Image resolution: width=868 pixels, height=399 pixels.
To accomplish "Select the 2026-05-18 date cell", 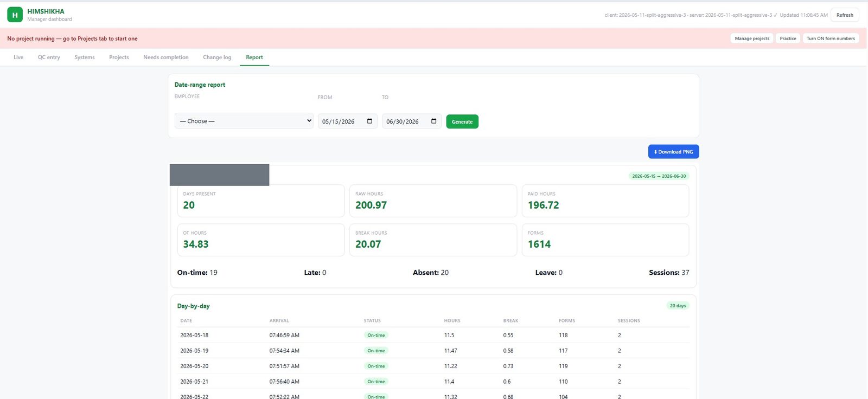I will coord(194,335).
